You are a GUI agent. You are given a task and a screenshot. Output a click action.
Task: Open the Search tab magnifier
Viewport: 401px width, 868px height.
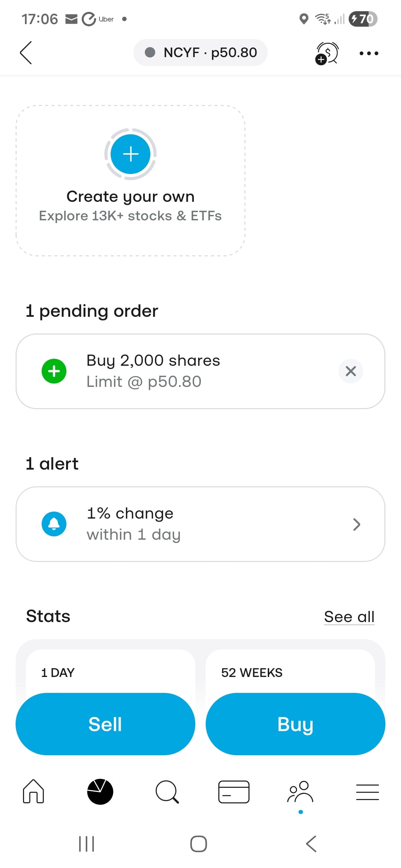pyautogui.click(x=167, y=792)
